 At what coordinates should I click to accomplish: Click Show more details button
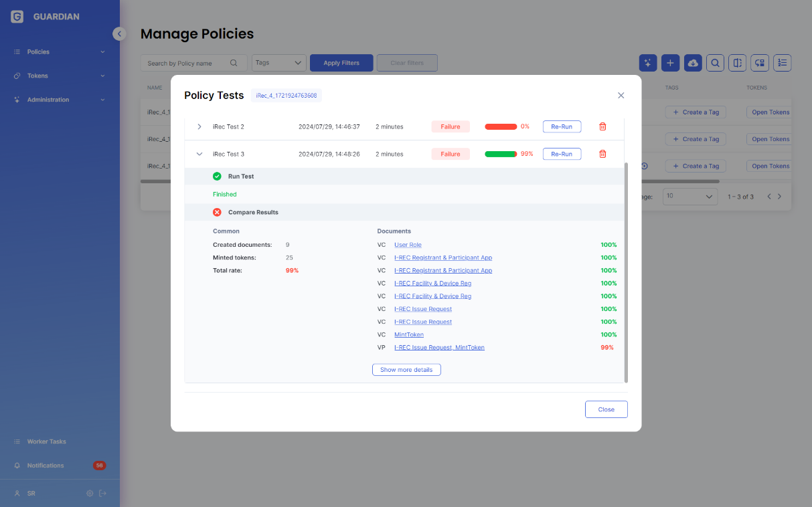coord(406,370)
